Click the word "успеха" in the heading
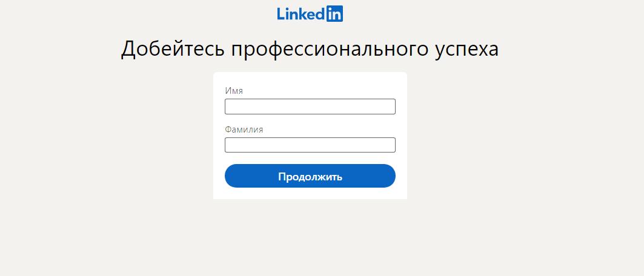The image size is (644, 276). (x=466, y=49)
